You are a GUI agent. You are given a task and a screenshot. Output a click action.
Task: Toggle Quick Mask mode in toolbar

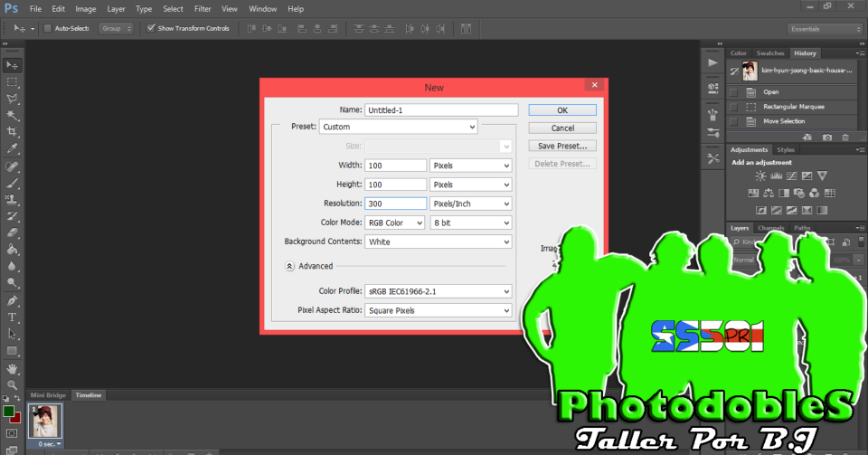coord(12,433)
